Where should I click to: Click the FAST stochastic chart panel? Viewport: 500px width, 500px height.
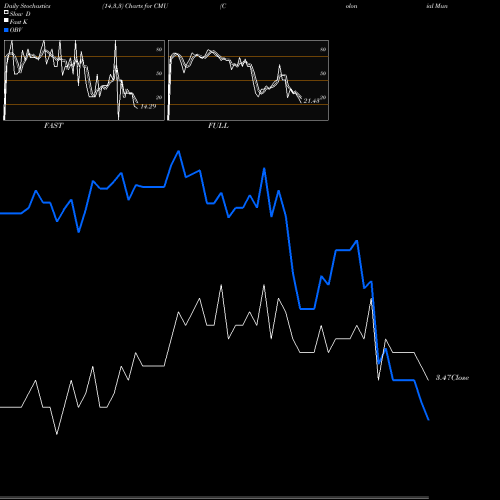click(x=84, y=80)
